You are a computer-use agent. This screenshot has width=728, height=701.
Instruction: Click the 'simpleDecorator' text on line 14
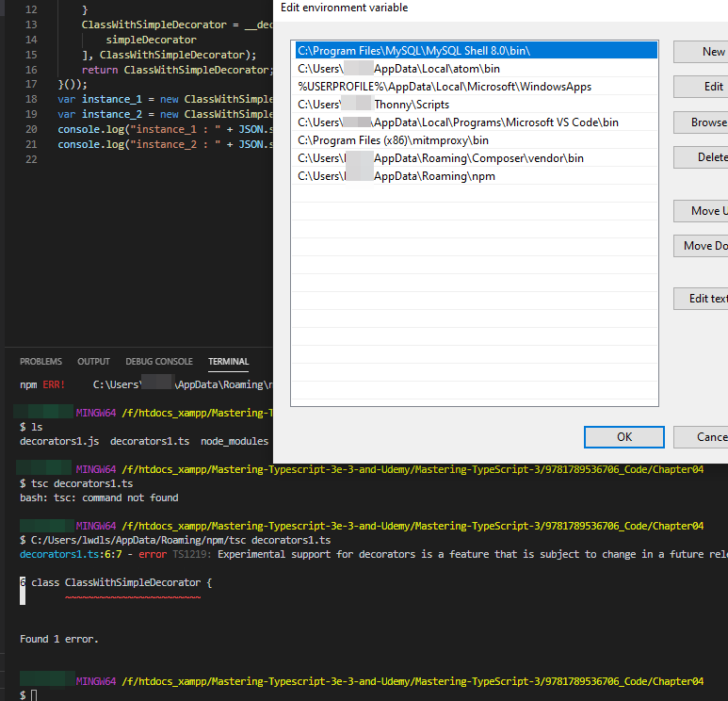151,40
